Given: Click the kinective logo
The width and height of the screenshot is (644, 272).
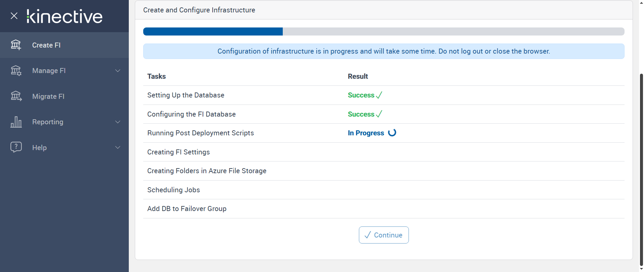Looking at the screenshot, I should tap(65, 16).
